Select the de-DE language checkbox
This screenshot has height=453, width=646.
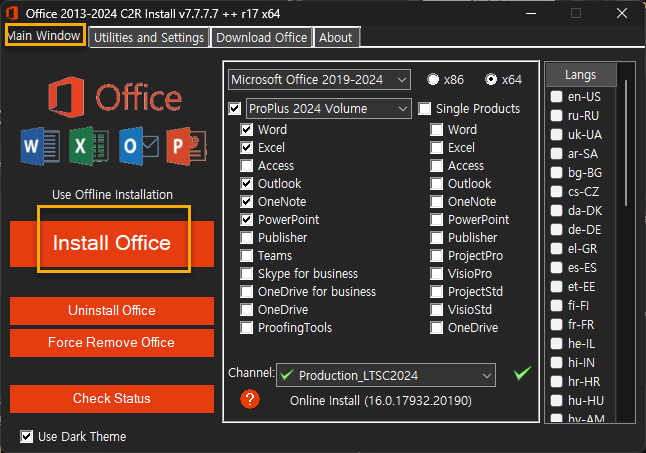pyautogui.click(x=557, y=230)
